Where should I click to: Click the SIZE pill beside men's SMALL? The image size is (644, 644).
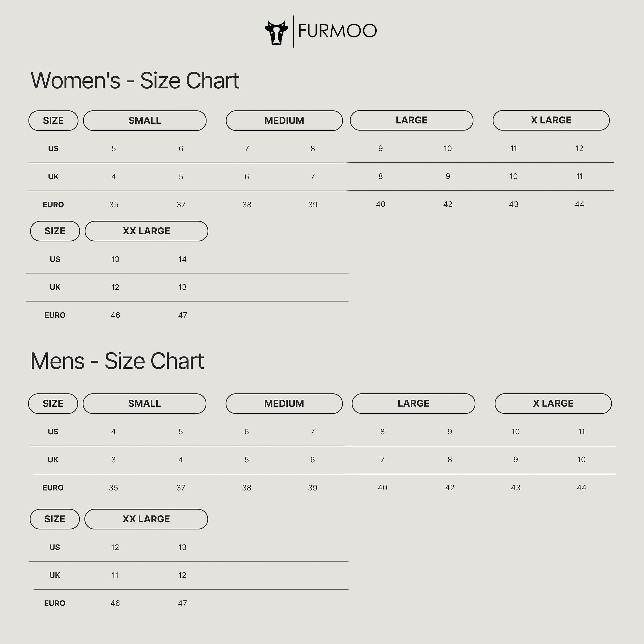click(53, 404)
